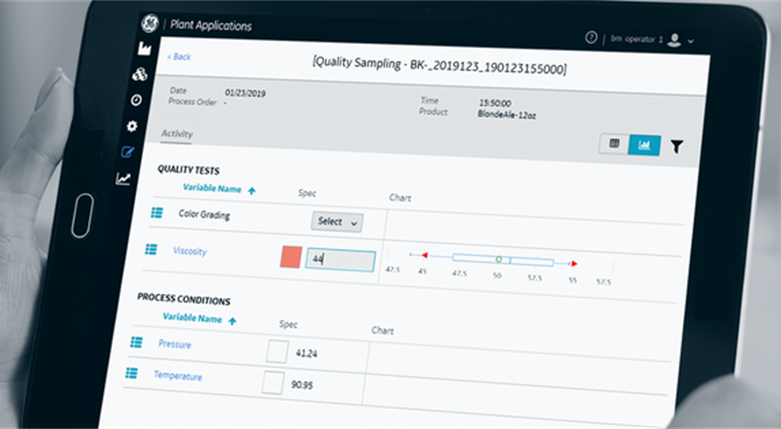Click the Pressure value 41.24
Image resolution: width=781 pixels, height=429 pixels.
tap(306, 353)
